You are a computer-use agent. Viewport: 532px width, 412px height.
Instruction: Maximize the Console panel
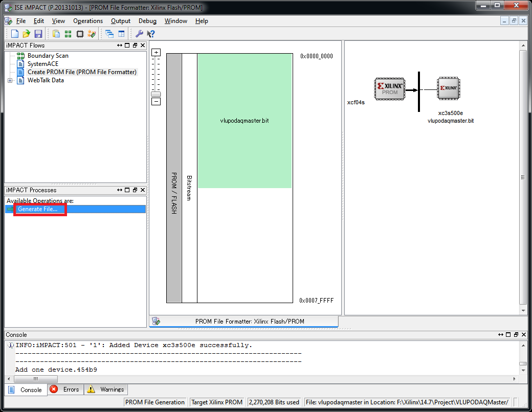(x=508, y=335)
